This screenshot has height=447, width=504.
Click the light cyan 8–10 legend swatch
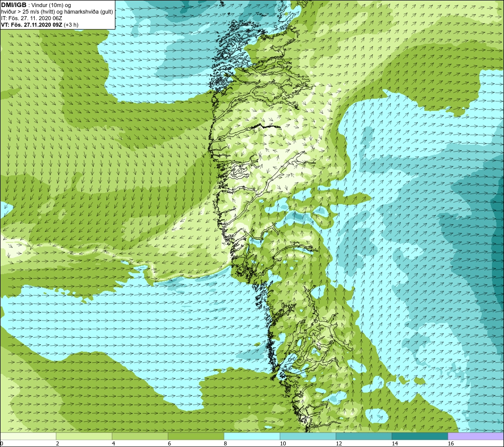[251, 436]
